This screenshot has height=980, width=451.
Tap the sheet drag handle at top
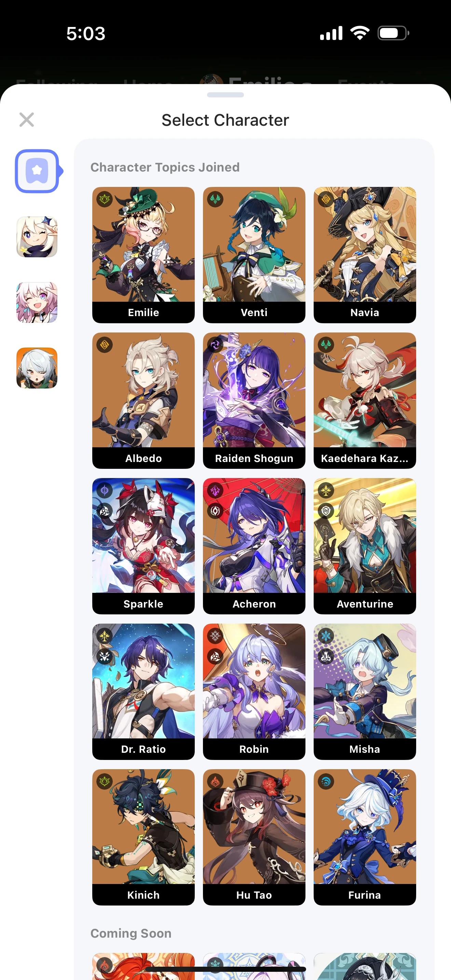(225, 95)
